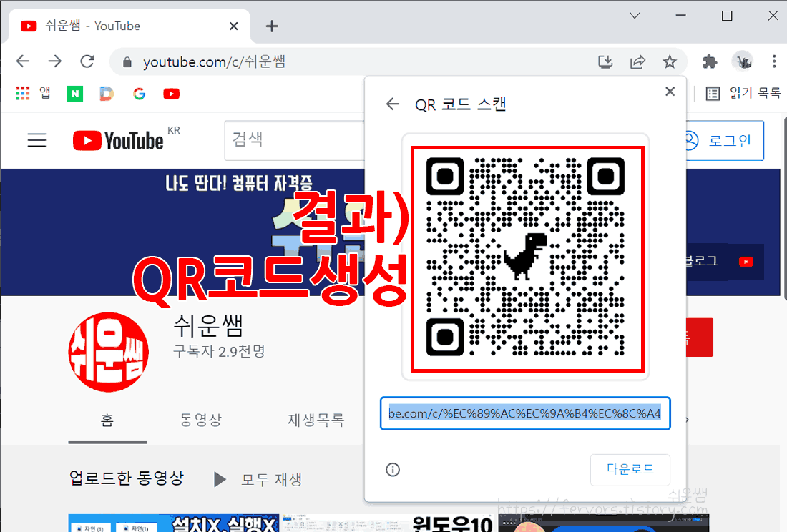Click the install/download page icon in address bar

(605, 62)
